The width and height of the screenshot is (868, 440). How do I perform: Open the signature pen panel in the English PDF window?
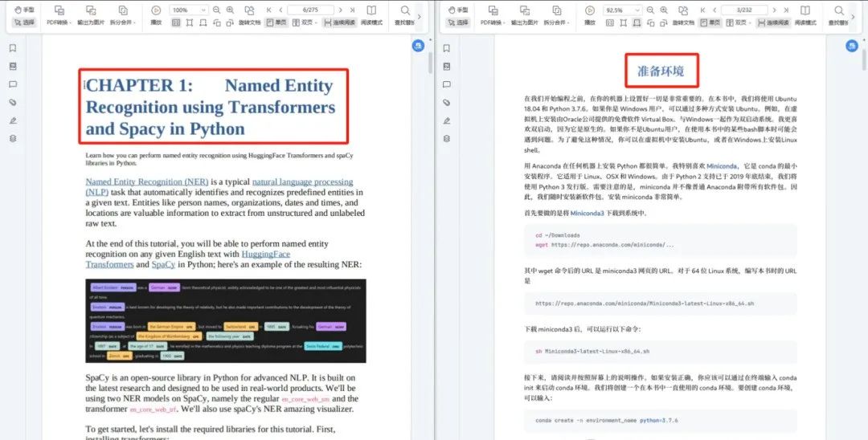pyautogui.click(x=13, y=120)
